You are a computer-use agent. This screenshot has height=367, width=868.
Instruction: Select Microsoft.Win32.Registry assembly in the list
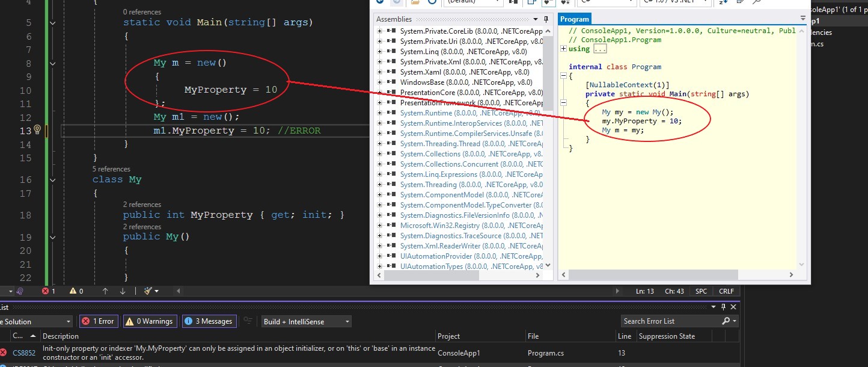tap(471, 225)
